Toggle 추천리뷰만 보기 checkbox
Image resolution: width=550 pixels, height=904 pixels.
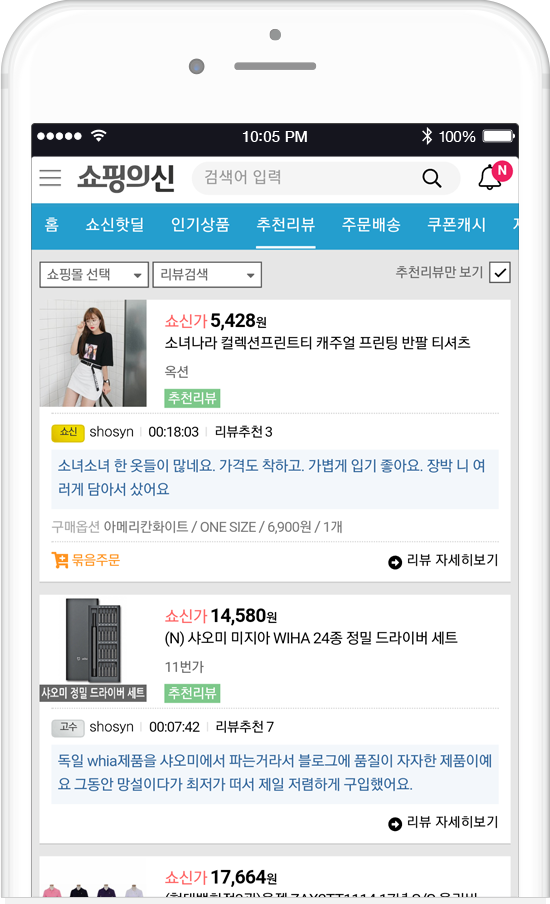point(499,272)
